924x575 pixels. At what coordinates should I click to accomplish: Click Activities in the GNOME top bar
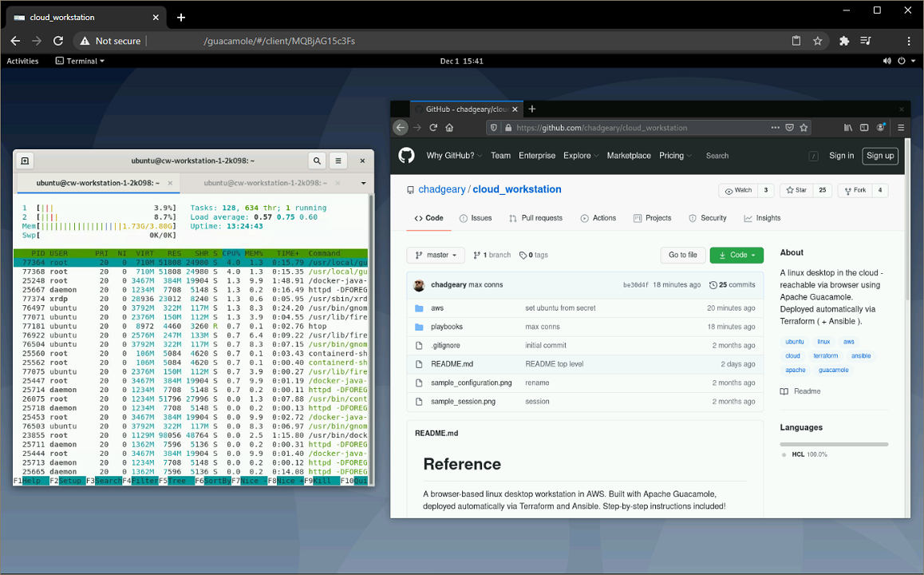pyautogui.click(x=22, y=61)
